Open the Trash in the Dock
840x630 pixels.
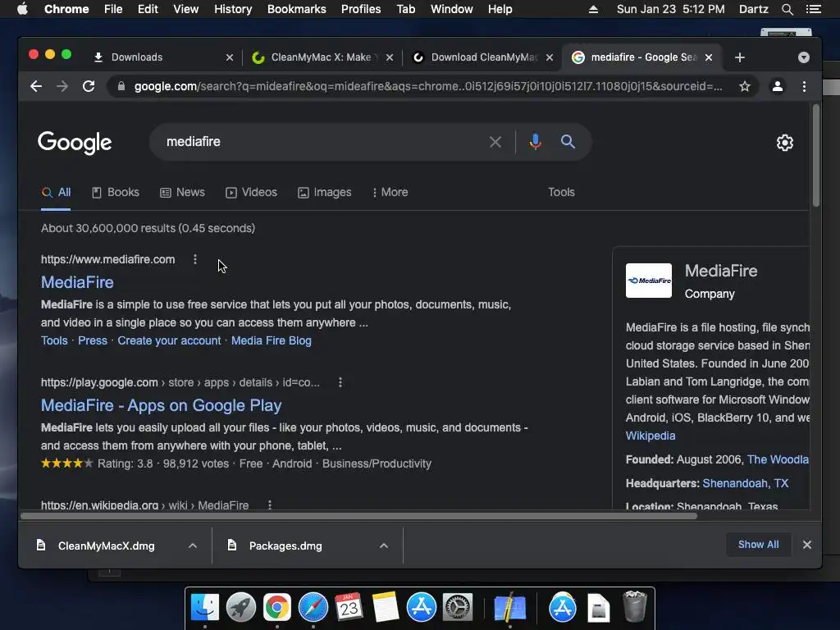pyautogui.click(x=635, y=606)
